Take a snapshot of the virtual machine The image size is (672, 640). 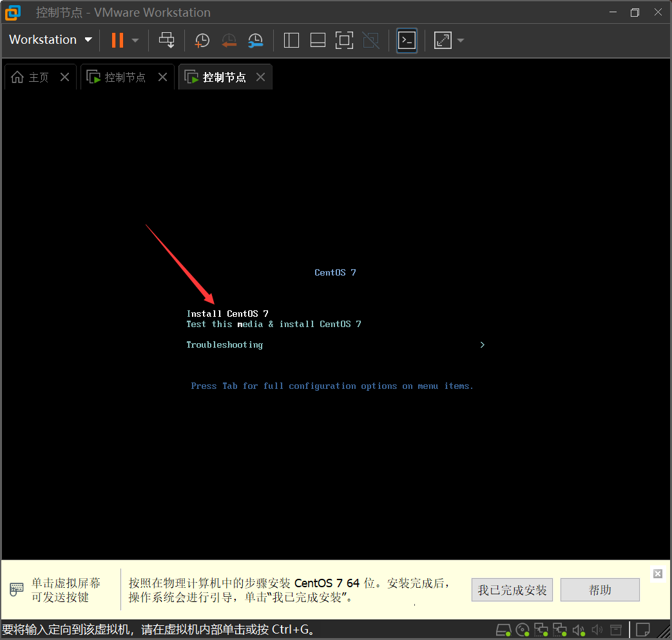[x=202, y=41]
